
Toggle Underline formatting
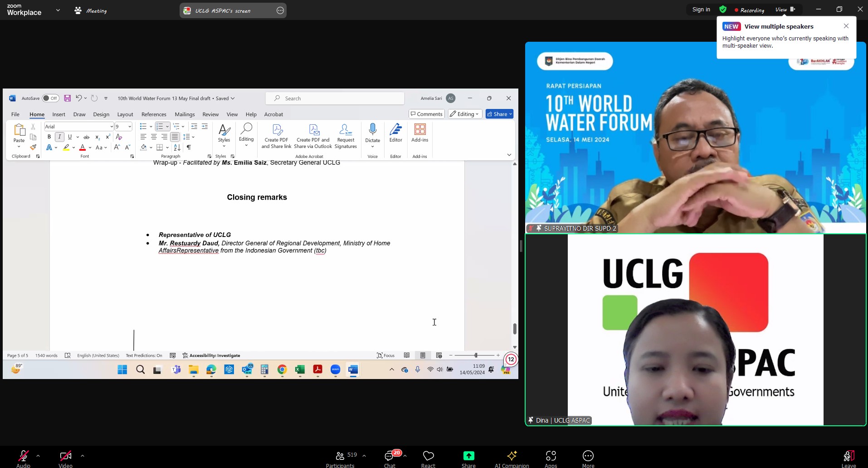coord(70,137)
